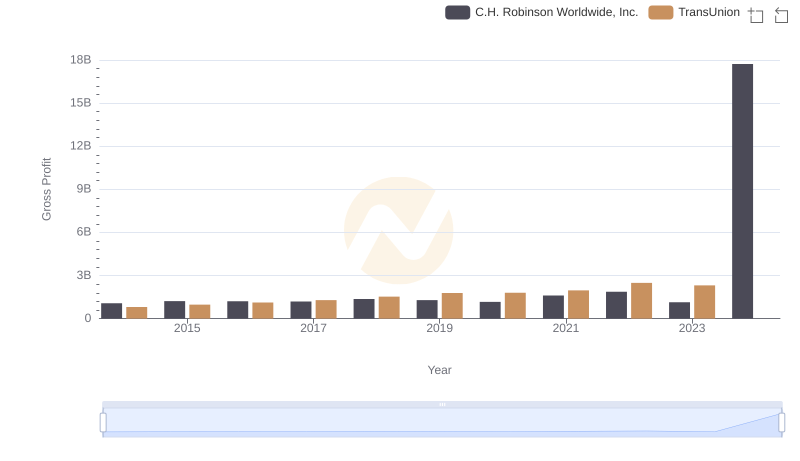The width and height of the screenshot is (800, 461).
Task: Click the TransUnion bar for 2015
Action: click(x=199, y=312)
